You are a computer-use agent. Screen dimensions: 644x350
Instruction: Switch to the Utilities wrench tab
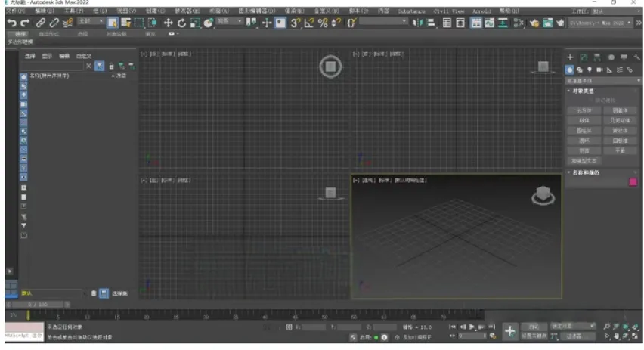(636, 57)
